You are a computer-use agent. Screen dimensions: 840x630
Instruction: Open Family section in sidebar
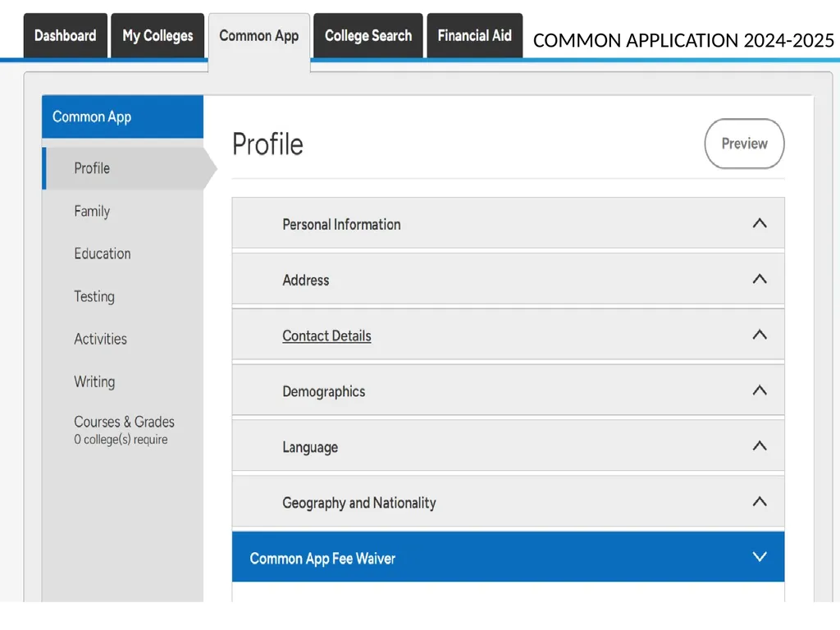92,211
